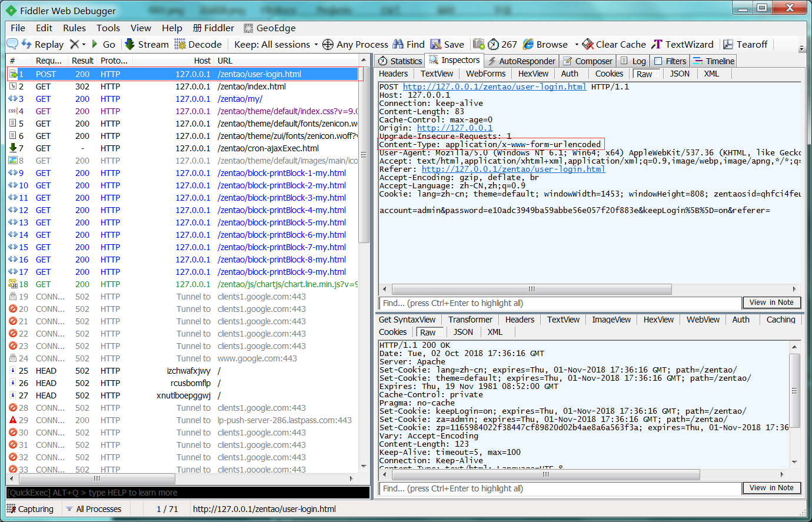Viewport: 812px width, 522px height.
Task: Open the Browse dropdown arrow
Action: pos(577,44)
